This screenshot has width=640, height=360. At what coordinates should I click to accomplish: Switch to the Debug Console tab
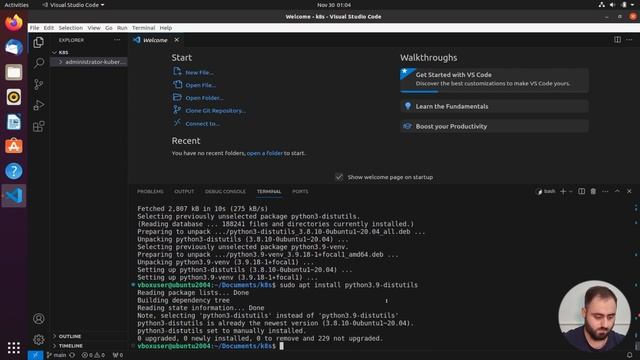click(225, 191)
